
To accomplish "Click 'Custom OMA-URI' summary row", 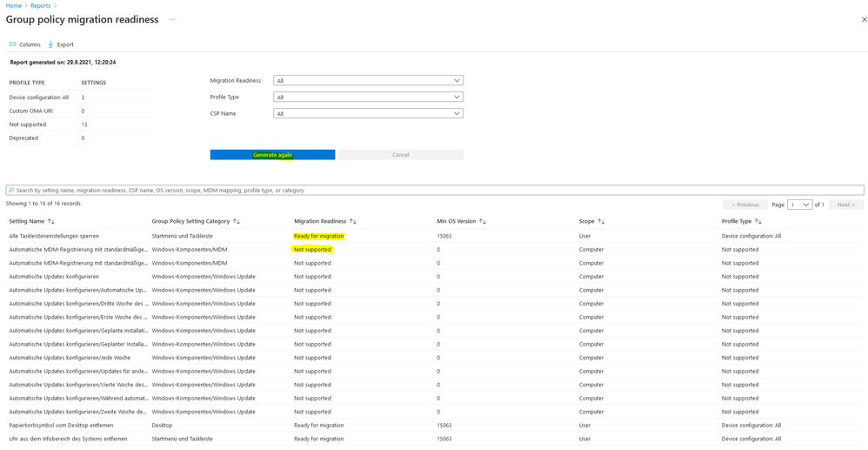I will (x=80, y=111).
